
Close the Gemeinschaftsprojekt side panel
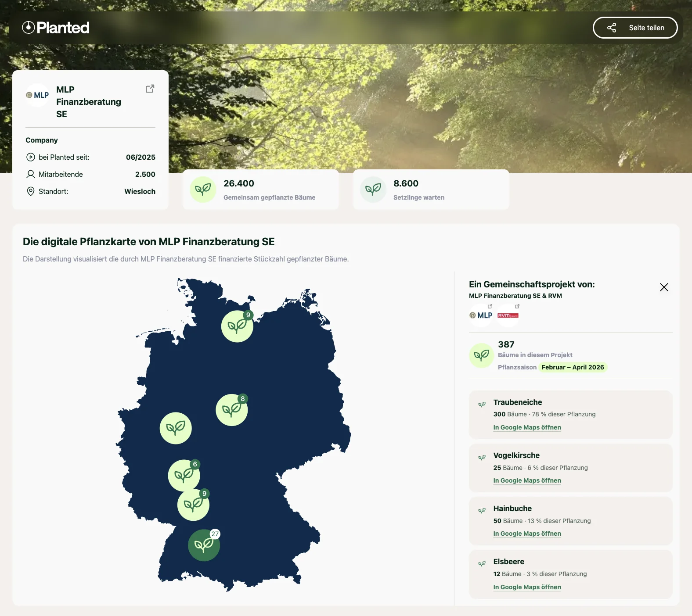(664, 287)
